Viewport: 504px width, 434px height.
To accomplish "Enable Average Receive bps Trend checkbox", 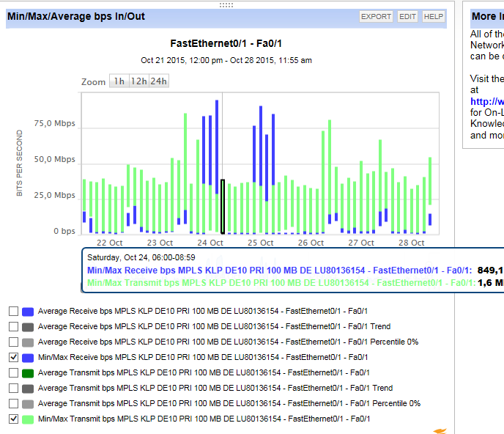I will (13, 326).
